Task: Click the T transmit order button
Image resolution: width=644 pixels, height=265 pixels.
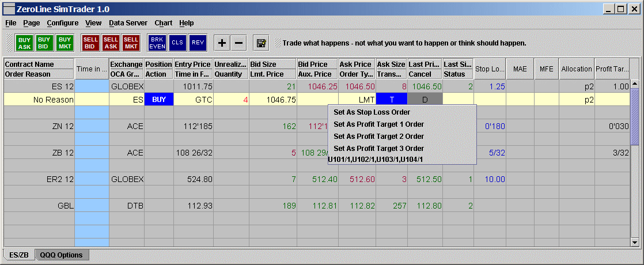Action: [392, 100]
